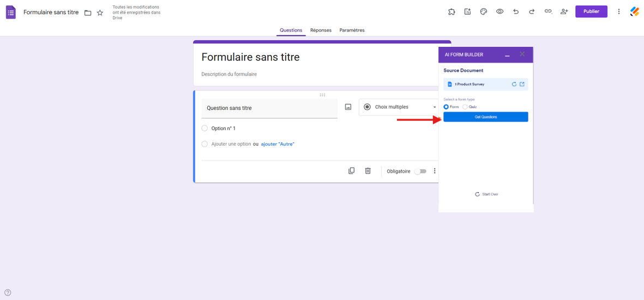Add collaborators icon
The image size is (644, 300).
tap(564, 11)
